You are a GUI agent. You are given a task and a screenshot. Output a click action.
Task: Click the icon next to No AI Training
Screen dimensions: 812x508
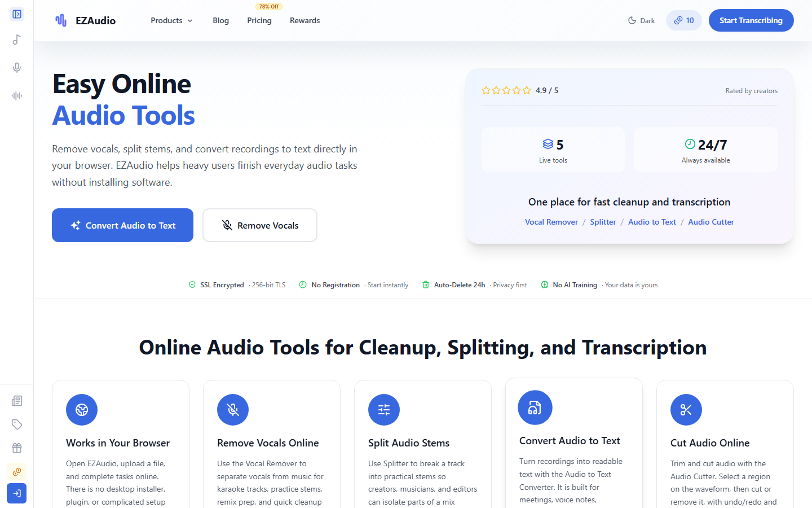pyautogui.click(x=545, y=285)
